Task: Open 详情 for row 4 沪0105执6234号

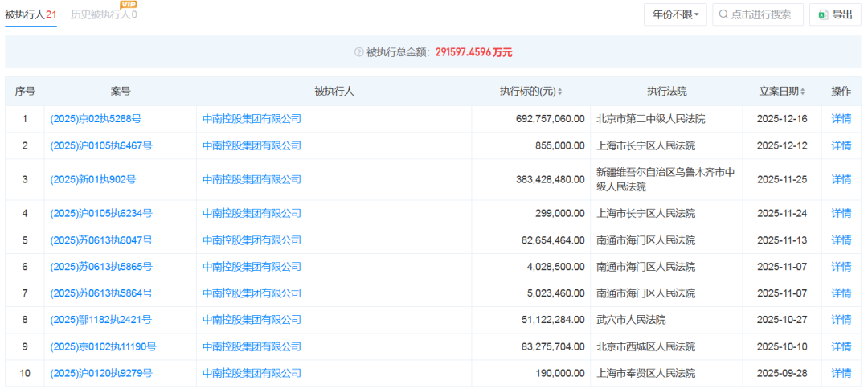Action: pos(841,213)
